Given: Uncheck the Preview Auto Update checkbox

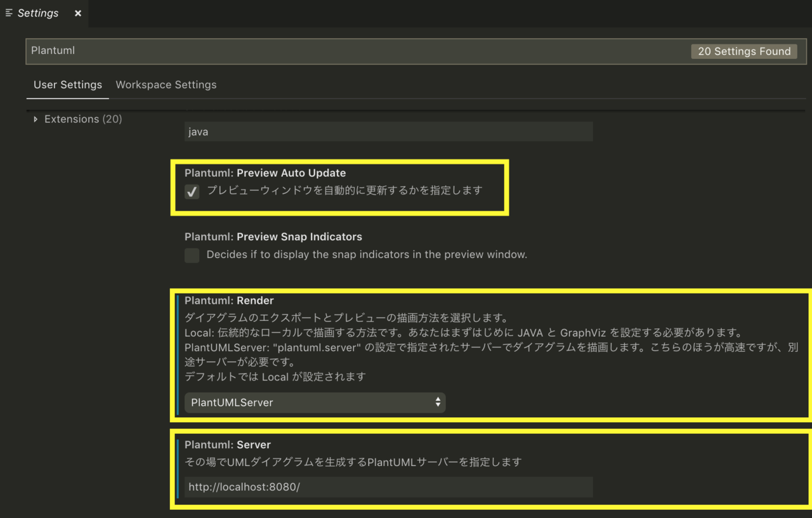Looking at the screenshot, I should pyautogui.click(x=192, y=191).
